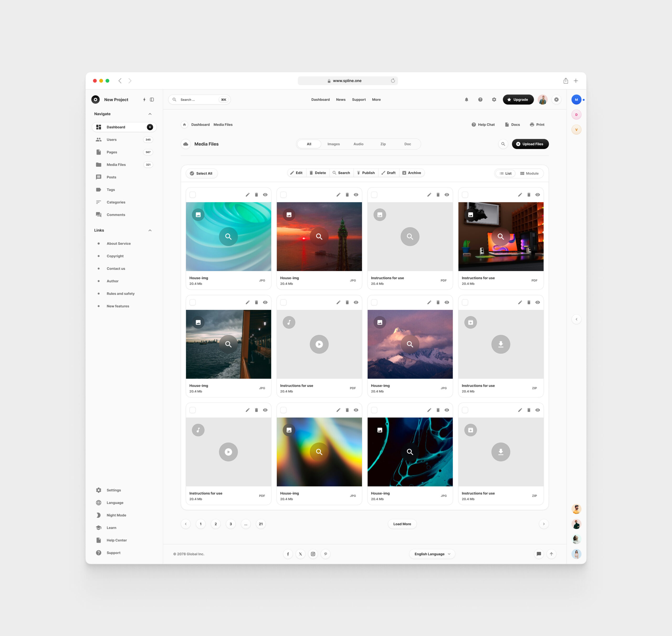Select the Zip filter tab
Image resolution: width=672 pixels, height=636 pixels.
(x=383, y=144)
